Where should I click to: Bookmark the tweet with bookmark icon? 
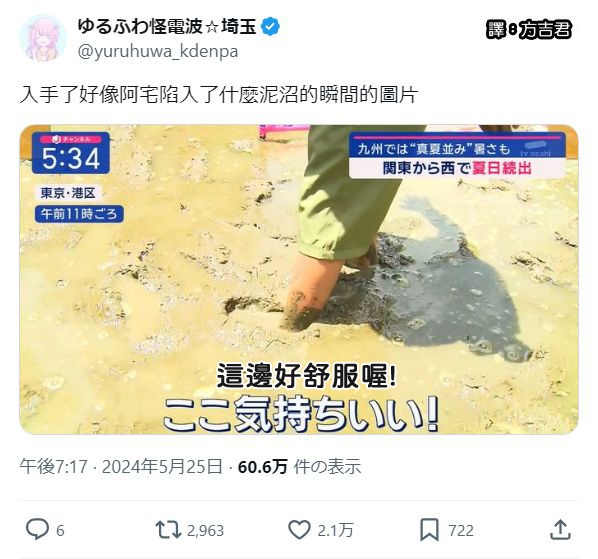(429, 530)
